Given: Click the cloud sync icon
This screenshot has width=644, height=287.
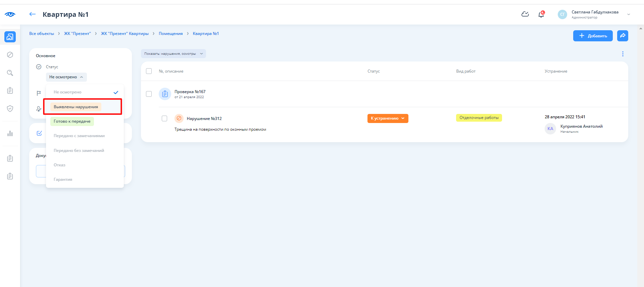Looking at the screenshot, I should [525, 14].
